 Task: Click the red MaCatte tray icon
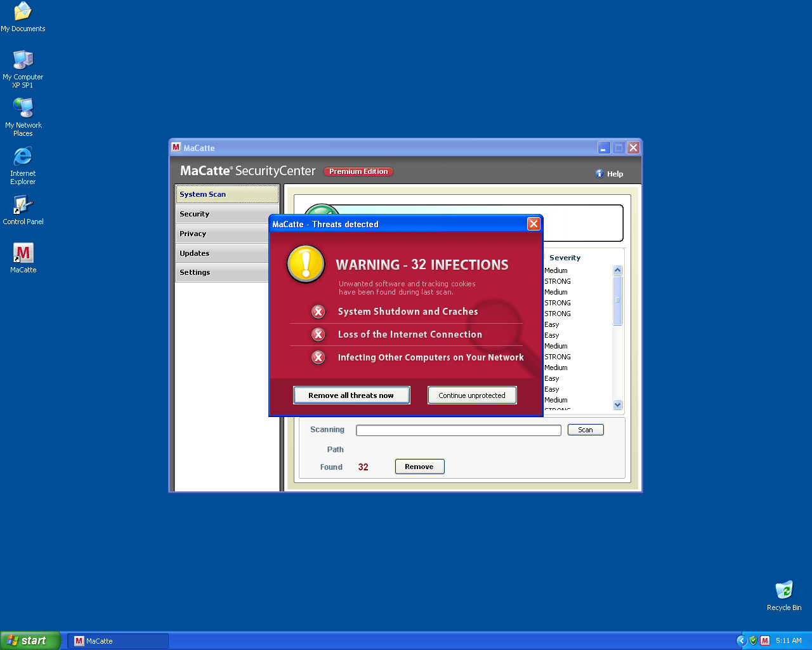(765, 640)
